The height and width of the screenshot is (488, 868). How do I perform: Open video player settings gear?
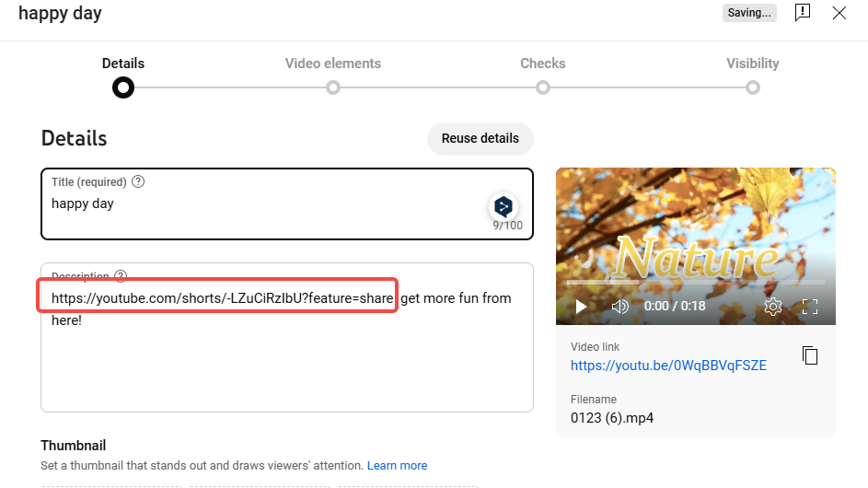(x=773, y=307)
